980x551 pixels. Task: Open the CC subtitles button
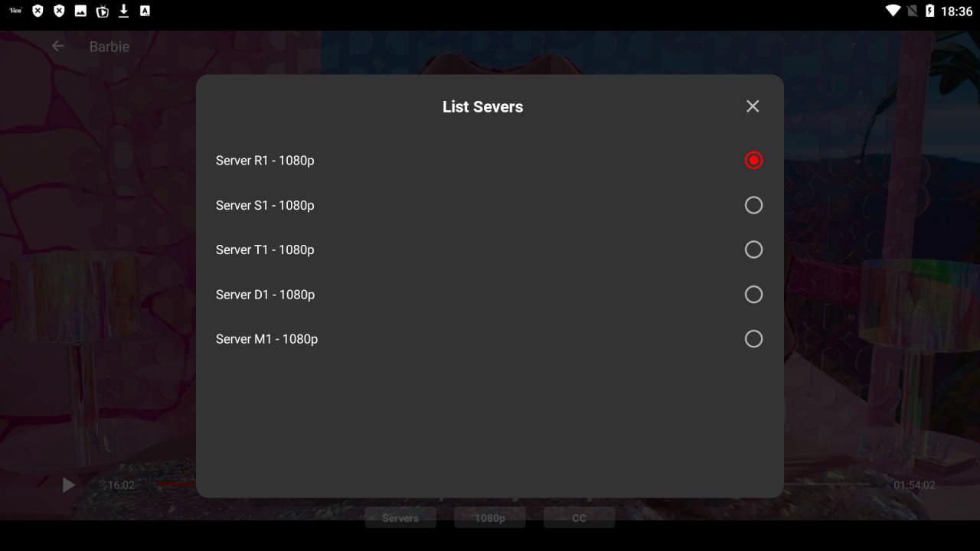coord(579,518)
